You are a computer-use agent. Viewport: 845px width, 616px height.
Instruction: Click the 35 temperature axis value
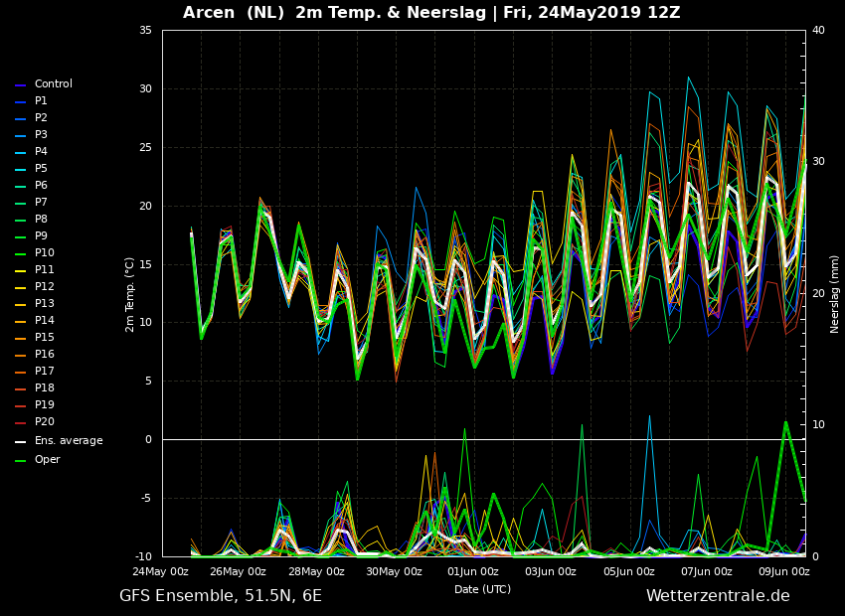click(x=145, y=30)
